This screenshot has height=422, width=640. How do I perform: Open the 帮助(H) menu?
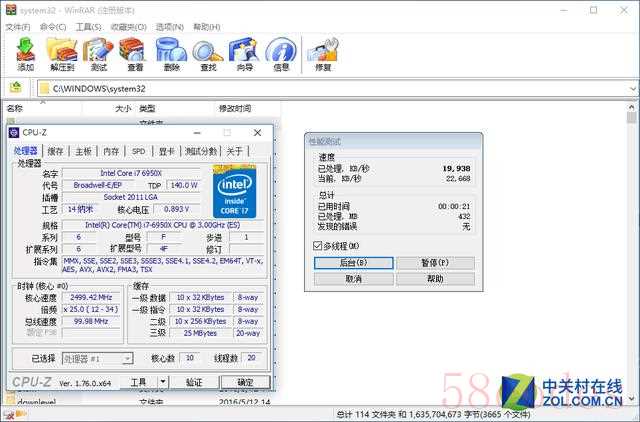(207, 27)
